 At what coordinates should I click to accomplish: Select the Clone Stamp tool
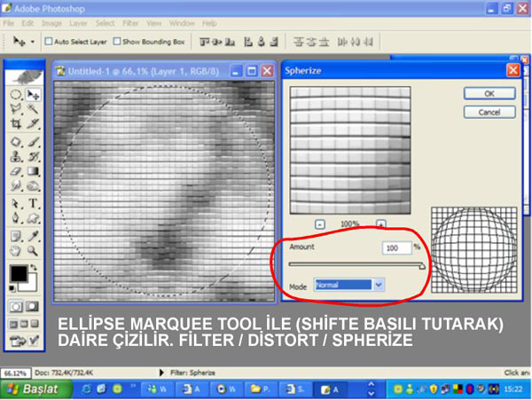[x=16, y=156]
